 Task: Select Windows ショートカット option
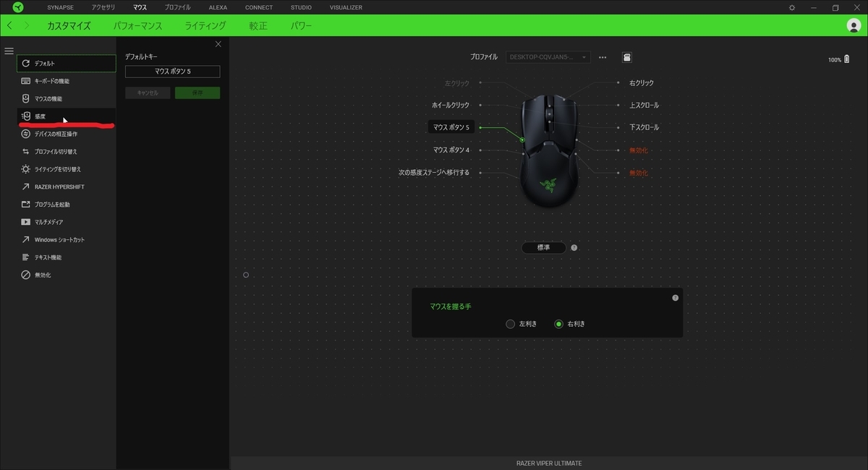[x=66, y=239]
